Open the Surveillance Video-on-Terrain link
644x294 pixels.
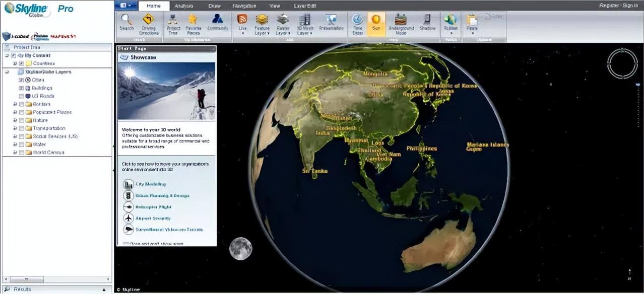[169, 230]
